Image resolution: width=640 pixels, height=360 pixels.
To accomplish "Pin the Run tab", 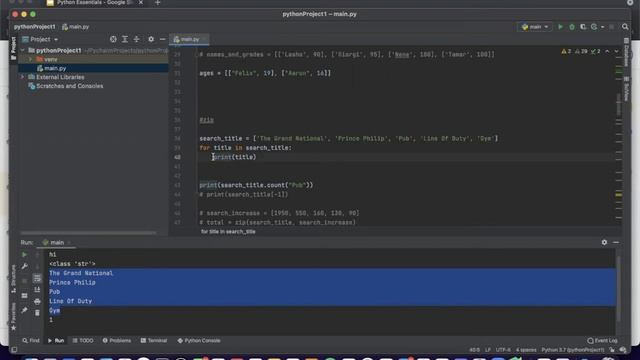I will coord(24,310).
